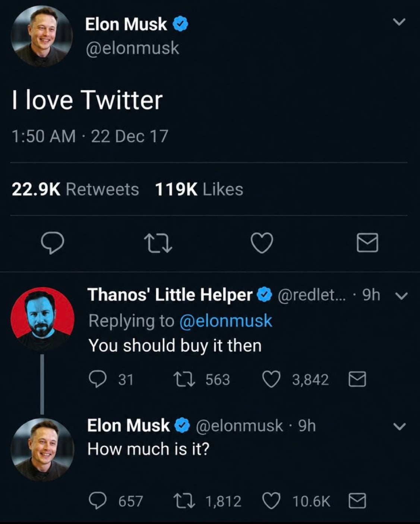The height and width of the screenshot is (524, 420).
Task: Send "How much is it?" via message
Action: coord(357,501)
